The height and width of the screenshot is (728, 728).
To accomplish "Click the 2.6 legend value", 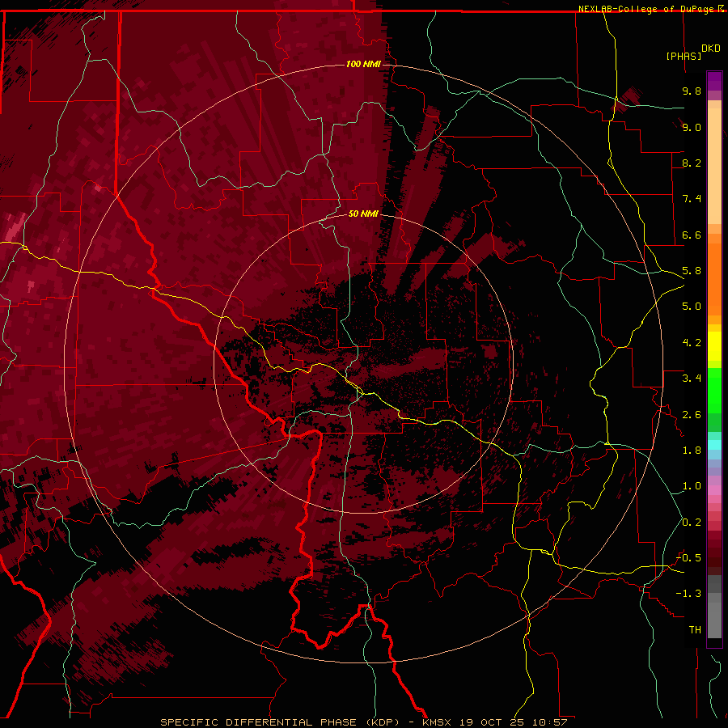I will pyautogui.click(x=692, y=415).
